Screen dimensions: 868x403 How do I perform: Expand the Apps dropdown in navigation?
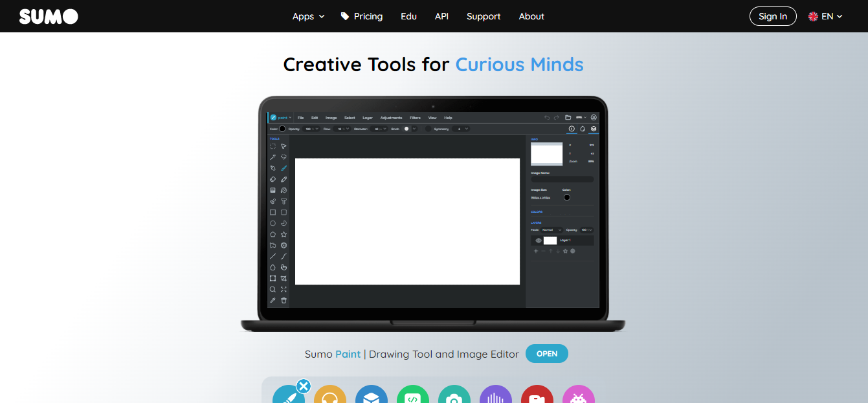click(x=308, y=16)
